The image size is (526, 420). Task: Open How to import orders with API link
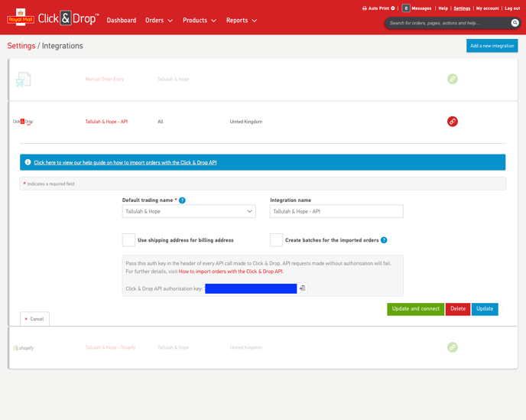pyautogui.click(x=231, y=272)
